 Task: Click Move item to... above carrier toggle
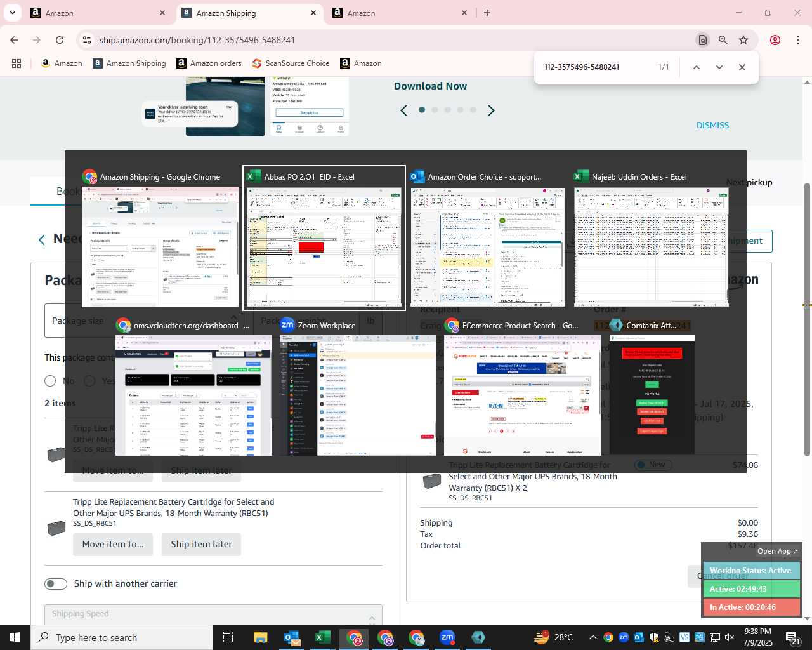click(113, 544)
